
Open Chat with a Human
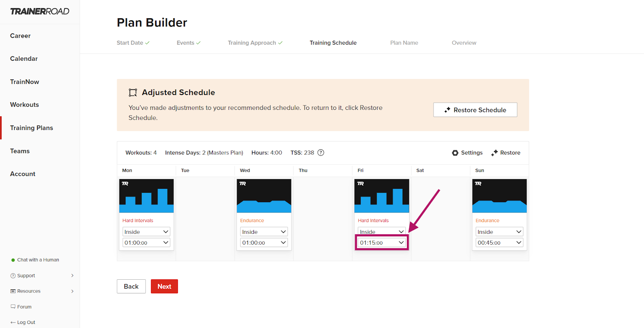(x=35, y=260)
